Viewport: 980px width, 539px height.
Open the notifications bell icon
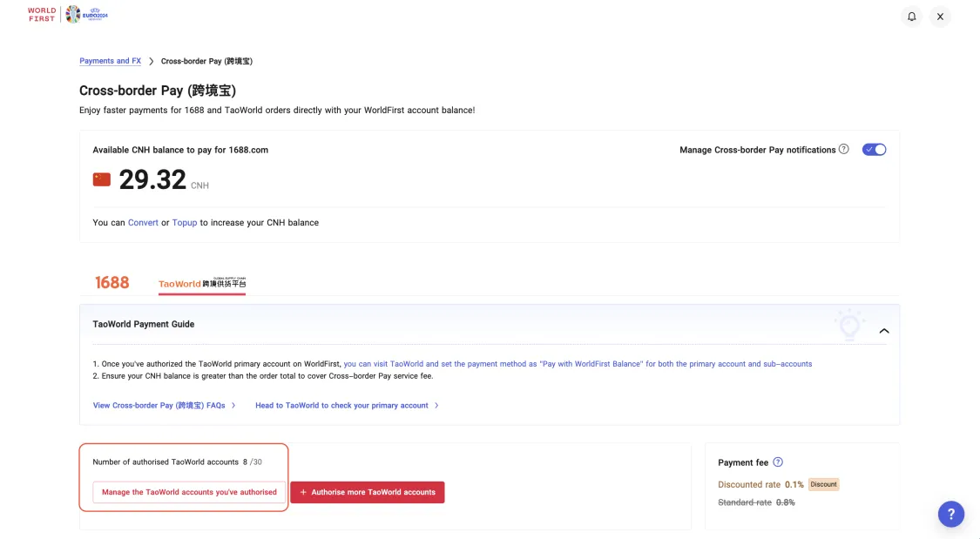(912, 17)
